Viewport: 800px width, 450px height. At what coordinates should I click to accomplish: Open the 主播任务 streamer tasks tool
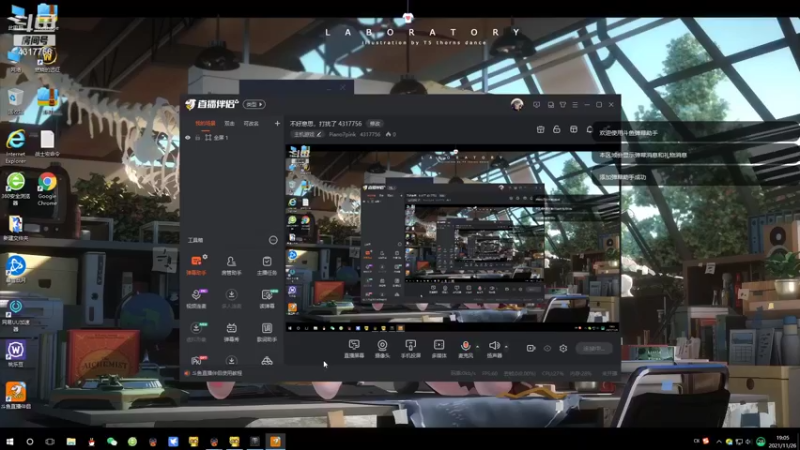(x=266, y=265)
